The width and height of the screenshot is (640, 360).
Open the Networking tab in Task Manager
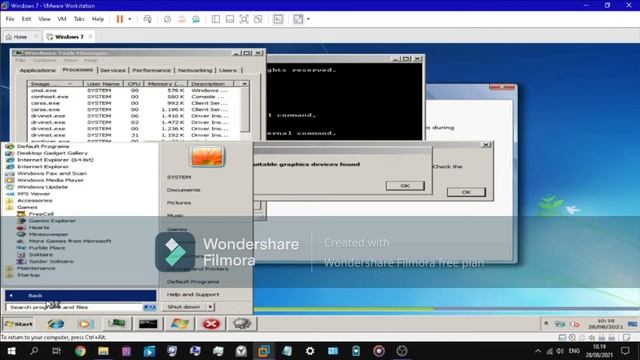(x=195, y=70)
